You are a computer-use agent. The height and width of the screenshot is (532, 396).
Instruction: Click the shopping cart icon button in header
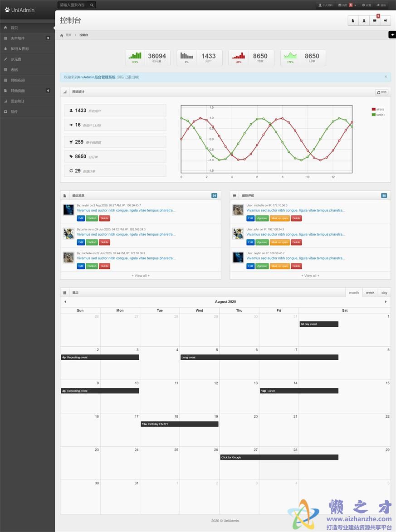click(x=386, y=20)
